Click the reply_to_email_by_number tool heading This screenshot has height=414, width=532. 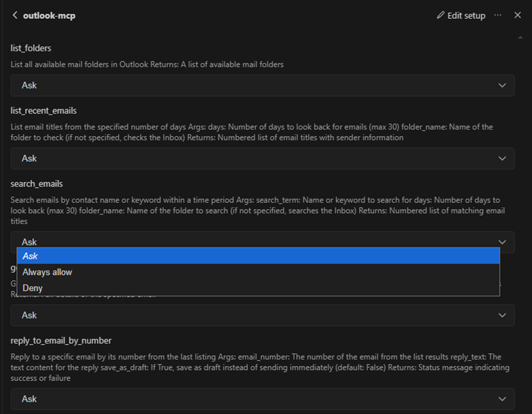pos(61,340)
